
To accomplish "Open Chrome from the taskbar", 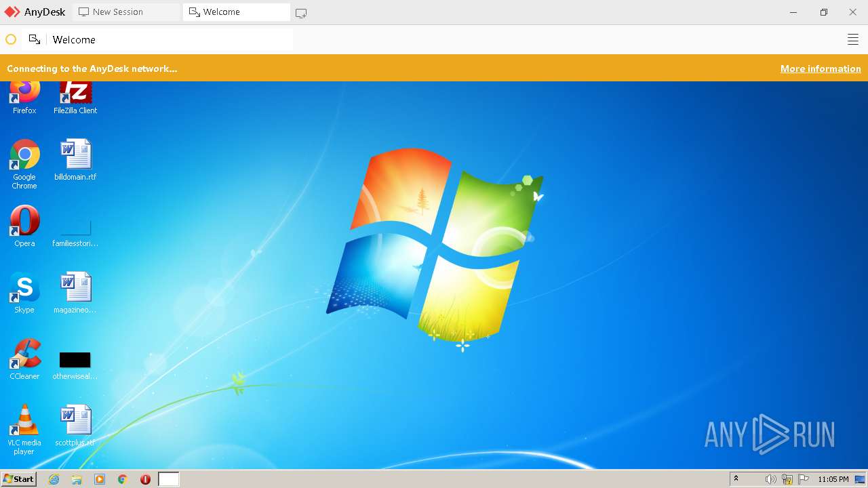I will [123, 479].
